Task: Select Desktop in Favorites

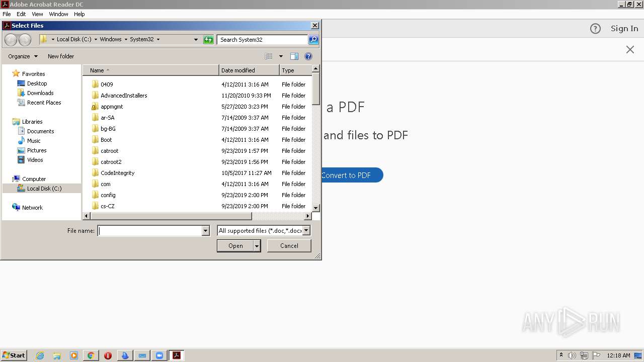Action: [x=37, y=83]
